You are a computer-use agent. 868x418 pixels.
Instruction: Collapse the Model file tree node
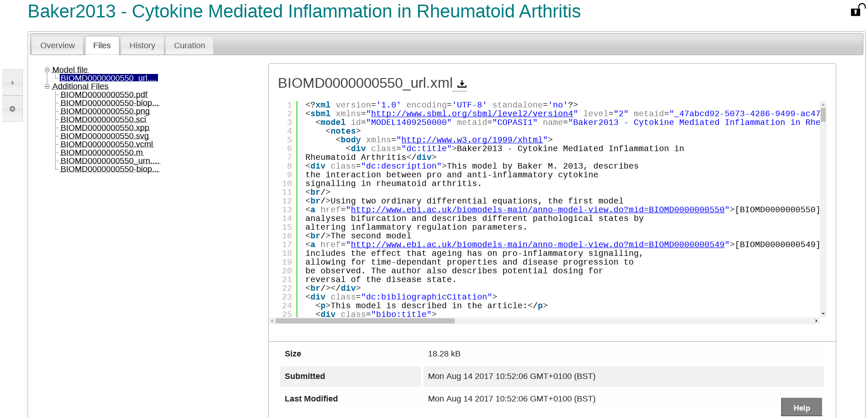tap(47, 70)
